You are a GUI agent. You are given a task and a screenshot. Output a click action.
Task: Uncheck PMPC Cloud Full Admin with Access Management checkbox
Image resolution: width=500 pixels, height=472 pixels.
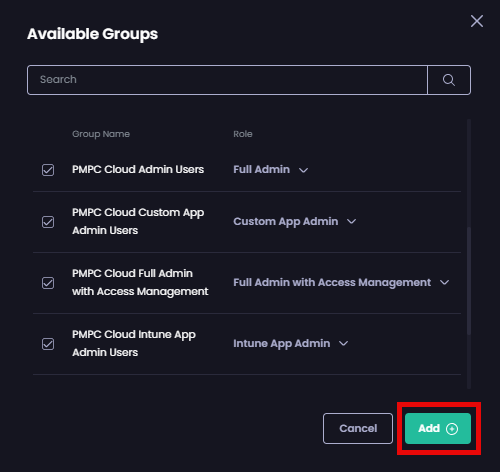click(x=48, y=283)
